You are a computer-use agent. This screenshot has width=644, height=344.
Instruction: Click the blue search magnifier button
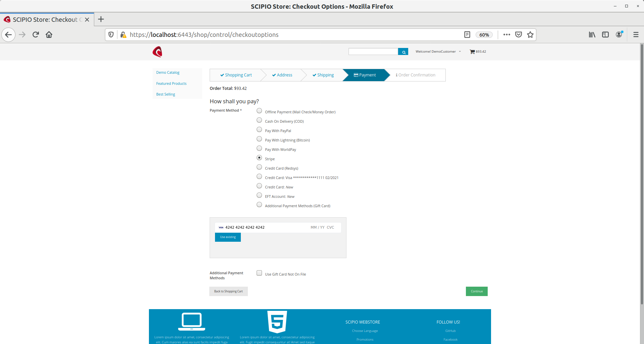[403, 52]
